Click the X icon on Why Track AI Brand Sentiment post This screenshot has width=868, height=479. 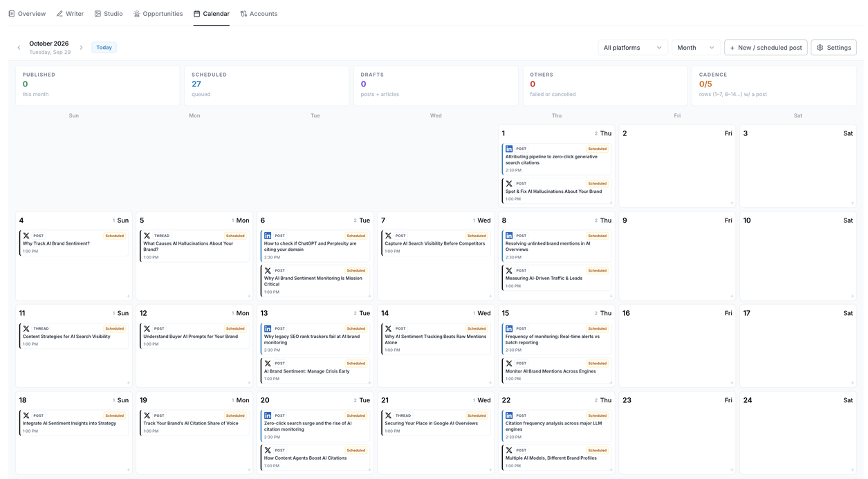[26, 236]
